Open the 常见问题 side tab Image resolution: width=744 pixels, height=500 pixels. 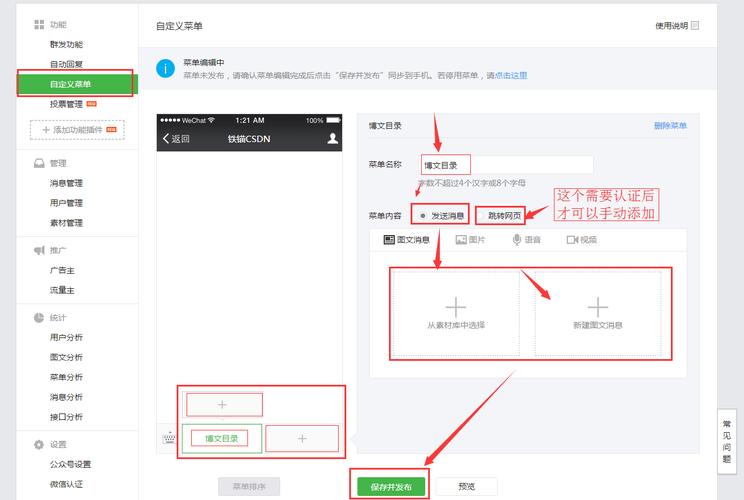[726, 441]
